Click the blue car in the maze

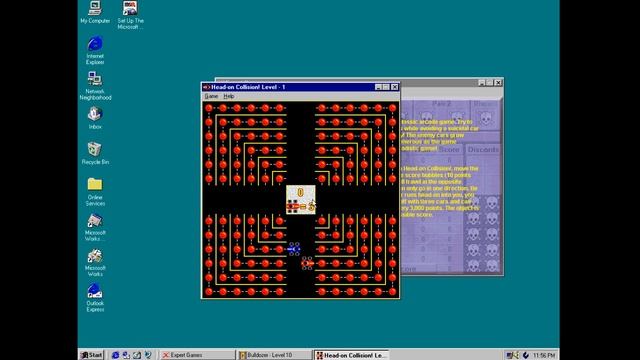click(x=294, y=249)
